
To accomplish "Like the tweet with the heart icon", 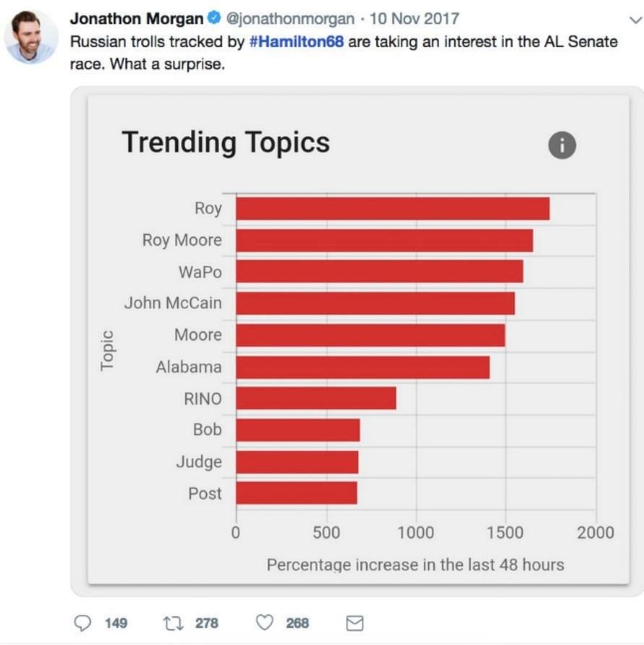I will 264,623.
